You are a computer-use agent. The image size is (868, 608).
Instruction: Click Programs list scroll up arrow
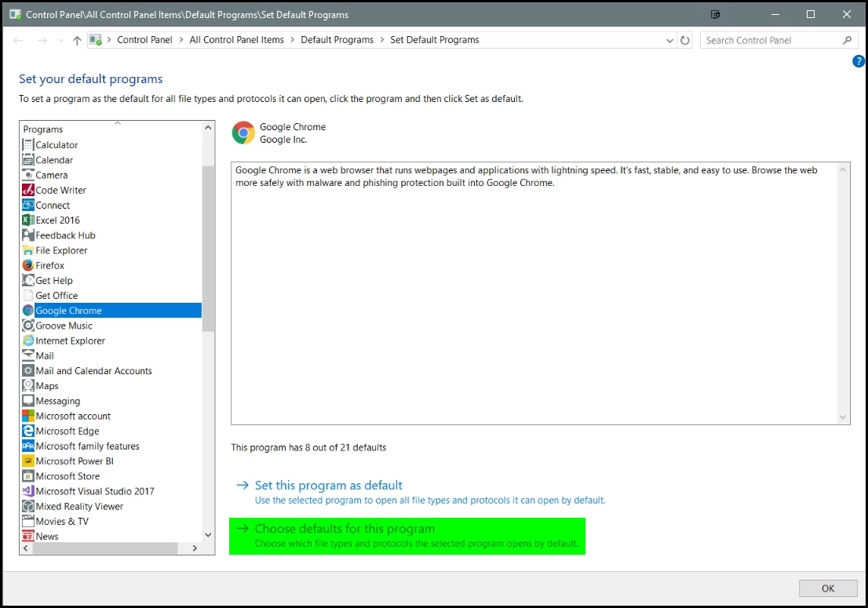[208, 128]
